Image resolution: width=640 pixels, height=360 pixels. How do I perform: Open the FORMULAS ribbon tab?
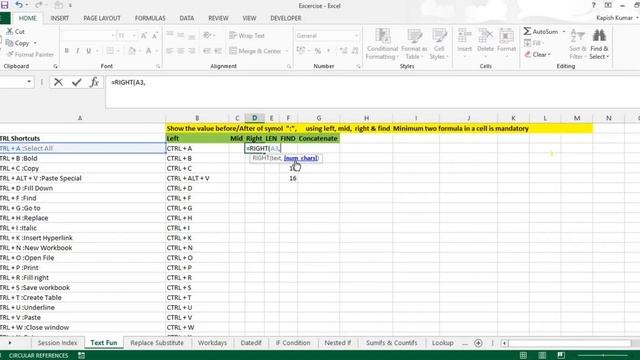[x=150, y=18]
